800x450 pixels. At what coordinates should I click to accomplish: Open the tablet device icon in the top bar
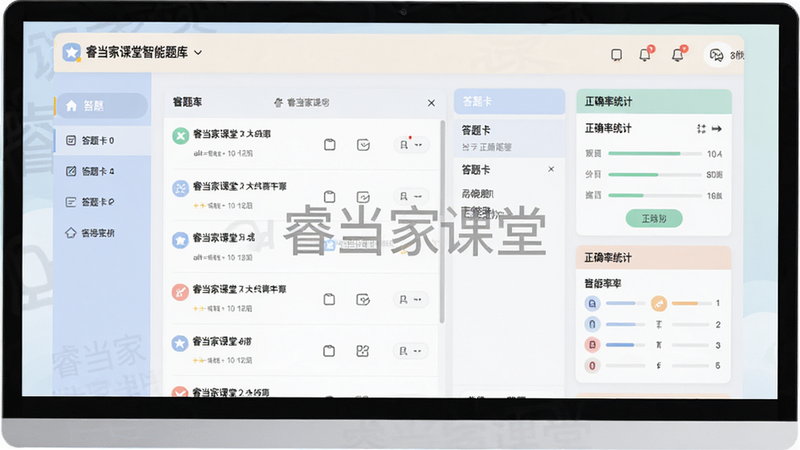pyautogui.click(x=616, y=55)
